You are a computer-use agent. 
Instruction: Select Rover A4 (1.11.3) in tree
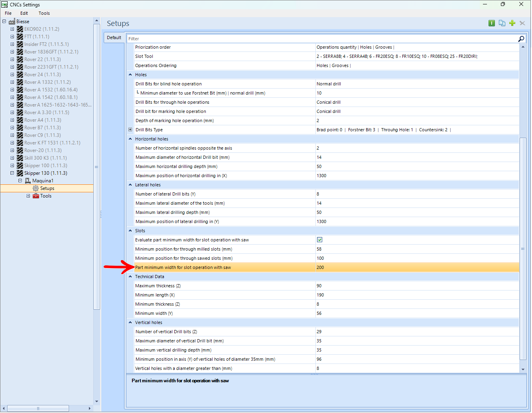[x=43, y=120]
